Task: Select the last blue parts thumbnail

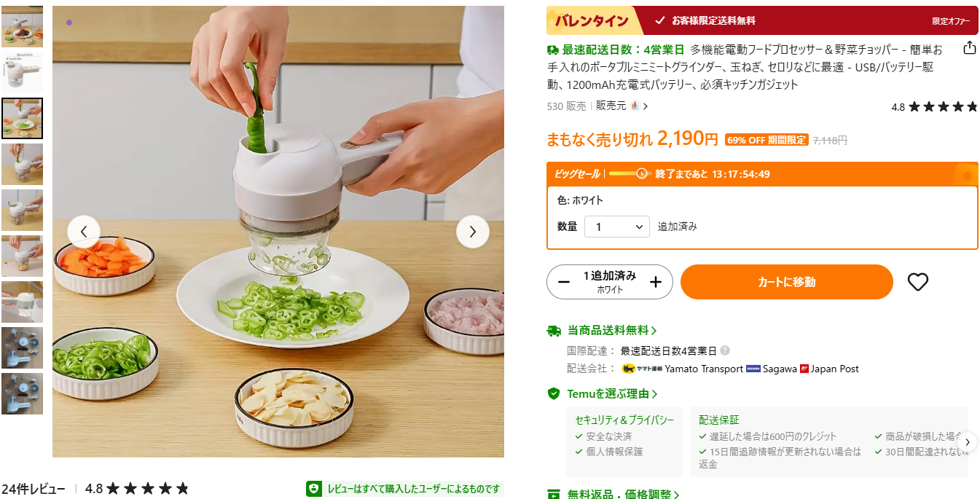Action: (22, 394)
